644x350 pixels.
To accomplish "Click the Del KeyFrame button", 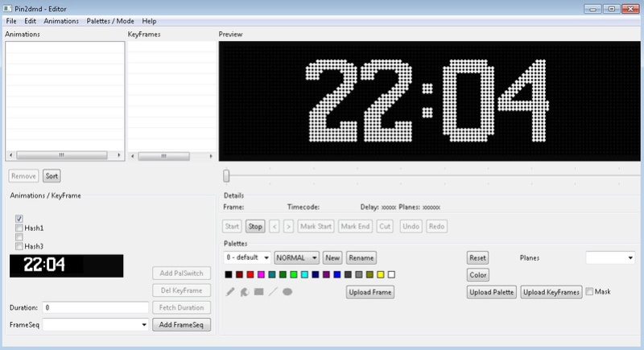I will tap(182, 290).
